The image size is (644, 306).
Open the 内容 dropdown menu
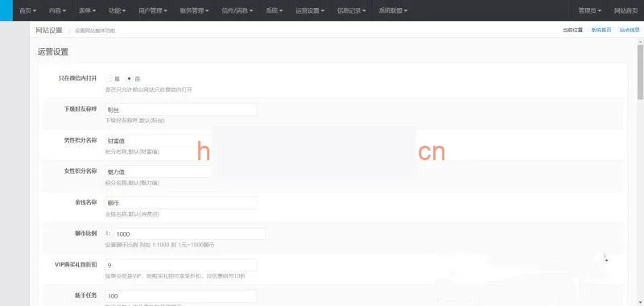tap(57, 10)
